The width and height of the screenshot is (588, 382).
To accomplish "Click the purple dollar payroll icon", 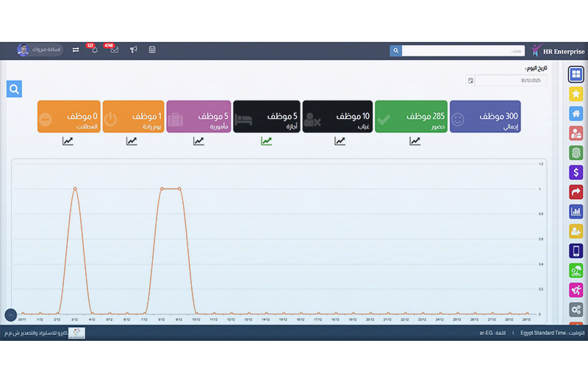I will coord(576,173).
